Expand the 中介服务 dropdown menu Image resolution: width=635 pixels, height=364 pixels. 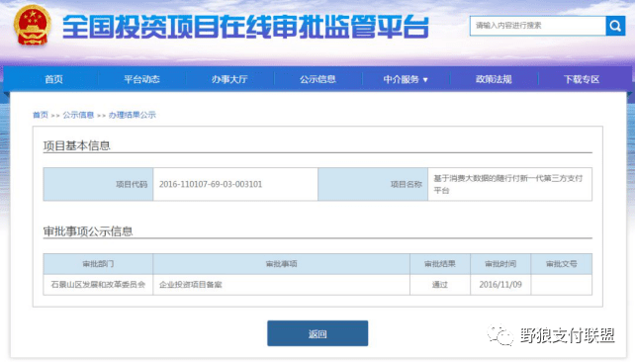[x=406, y=79]
